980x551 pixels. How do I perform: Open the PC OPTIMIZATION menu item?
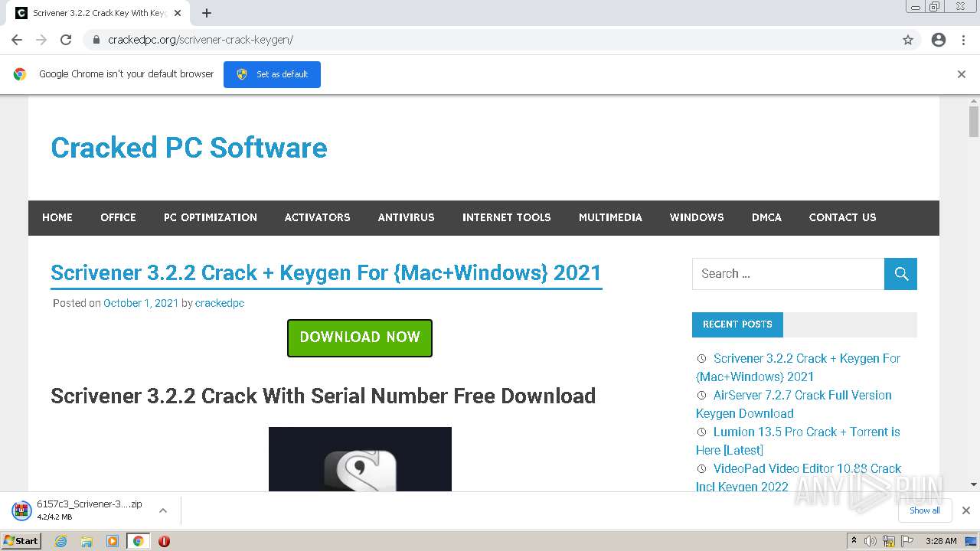pos(211,217)
